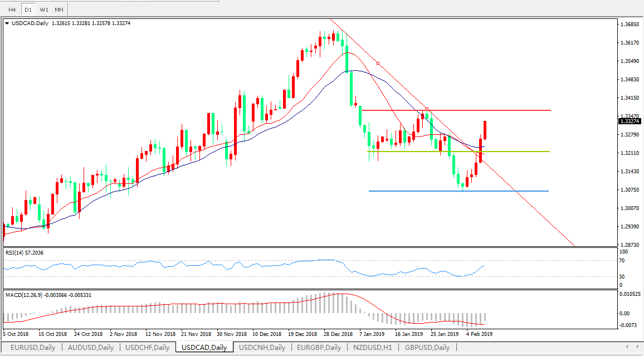Select the MN monthly timeframe
Image resolution: width=644 pixels, height=356 pixels.
[59, 9]
